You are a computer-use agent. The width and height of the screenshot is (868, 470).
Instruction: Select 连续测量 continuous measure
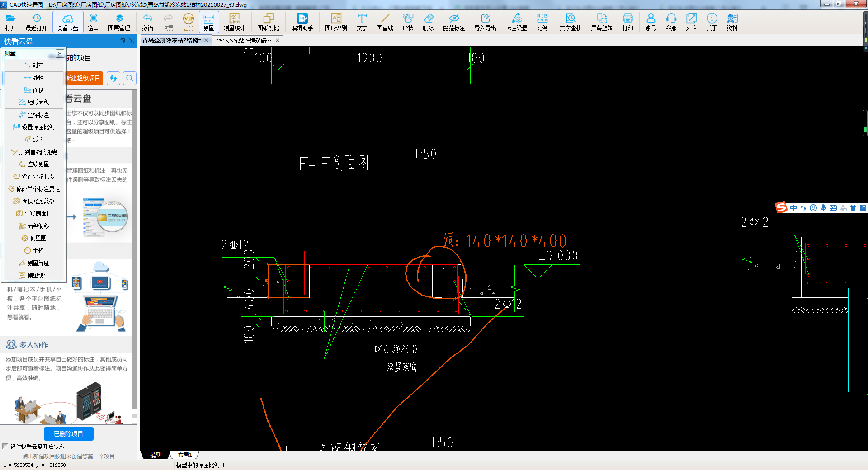[34, 164]
